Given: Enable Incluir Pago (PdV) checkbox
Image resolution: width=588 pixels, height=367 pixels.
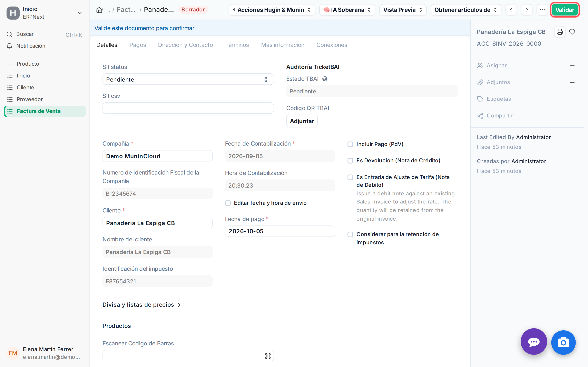Looking at the screenshot, I should click(x=350, y=144).
